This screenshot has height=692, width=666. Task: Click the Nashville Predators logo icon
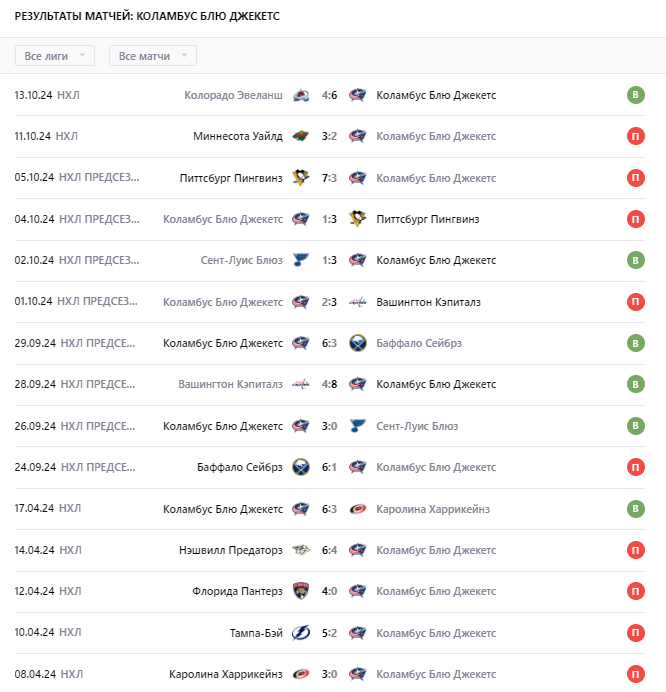pyautogui.click(x=301, y=550)
